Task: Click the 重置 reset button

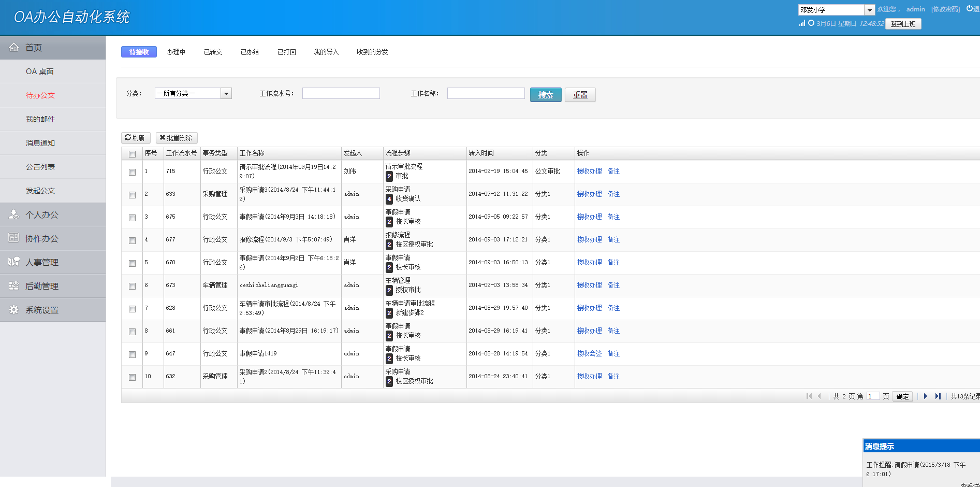Action: pos(580,95)
